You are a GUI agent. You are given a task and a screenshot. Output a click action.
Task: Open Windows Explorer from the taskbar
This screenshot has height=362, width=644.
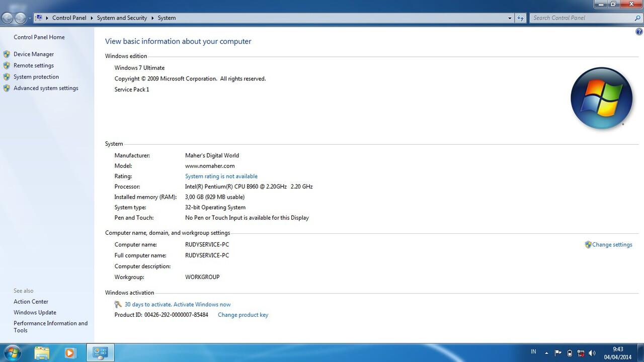42,352
